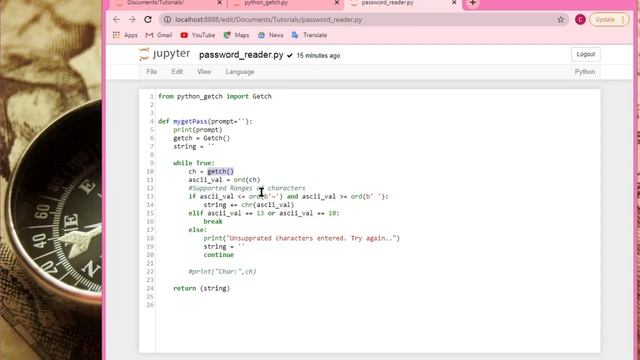Viewport: 640px width, 360px height.
Task: Click the 'getch = Getch()' line
Action: point(202,138)
